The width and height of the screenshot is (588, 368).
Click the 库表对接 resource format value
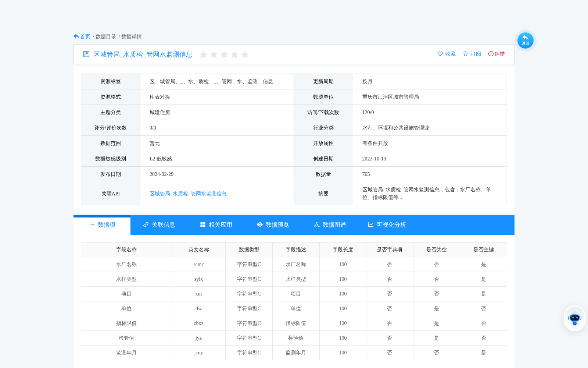[160, 97]
